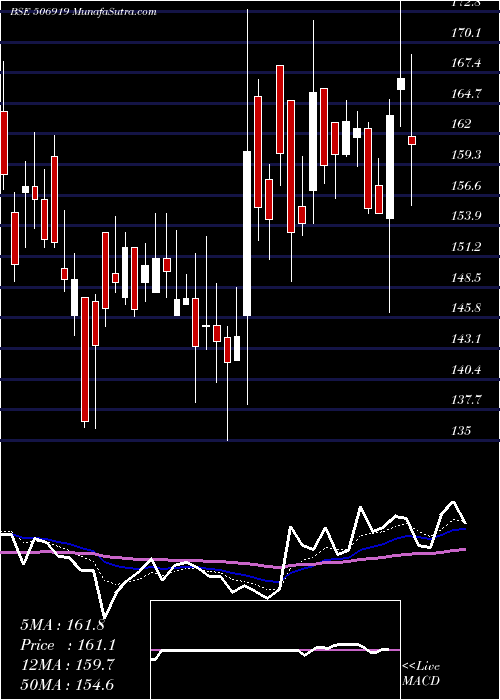
Task: Click the 162 price level label
Action: [462, 124]
